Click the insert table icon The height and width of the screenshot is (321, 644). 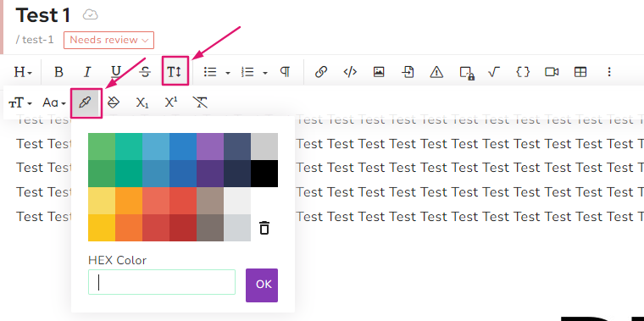(580, 72)
